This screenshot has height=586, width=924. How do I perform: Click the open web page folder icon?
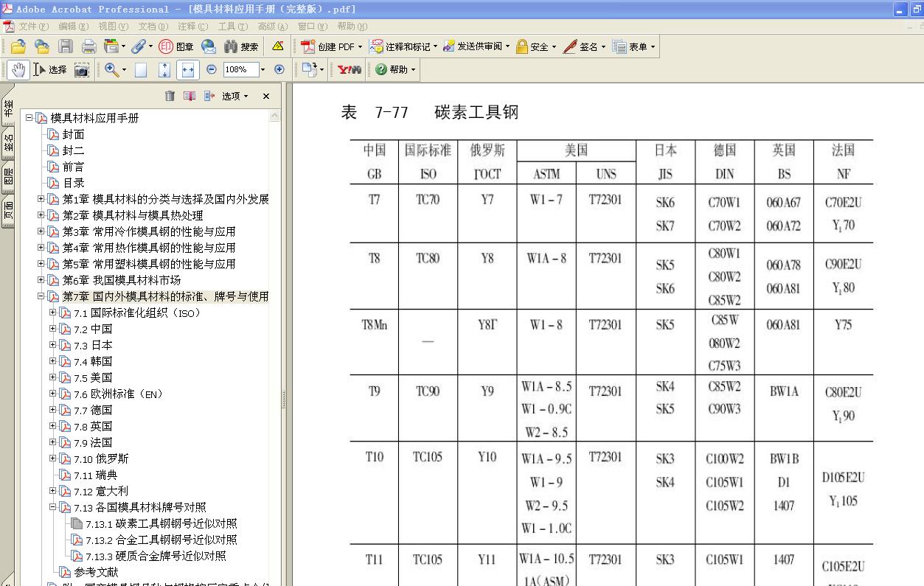coord(42,46)
